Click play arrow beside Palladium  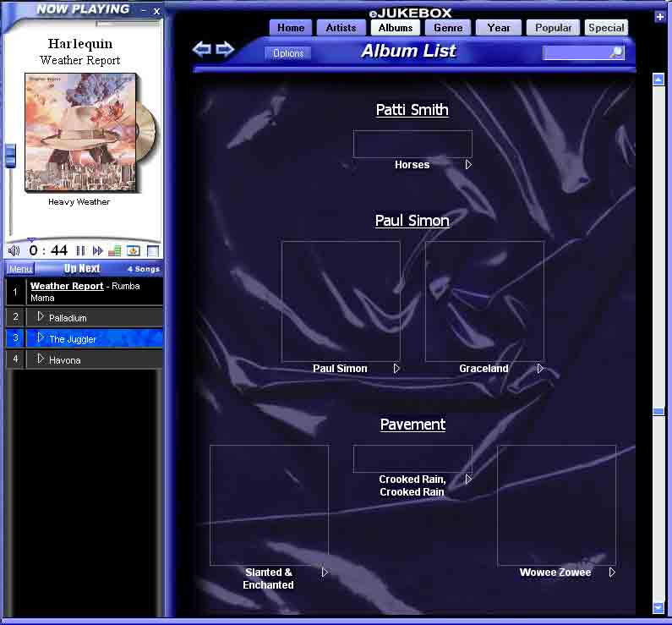tap(41, 316)
